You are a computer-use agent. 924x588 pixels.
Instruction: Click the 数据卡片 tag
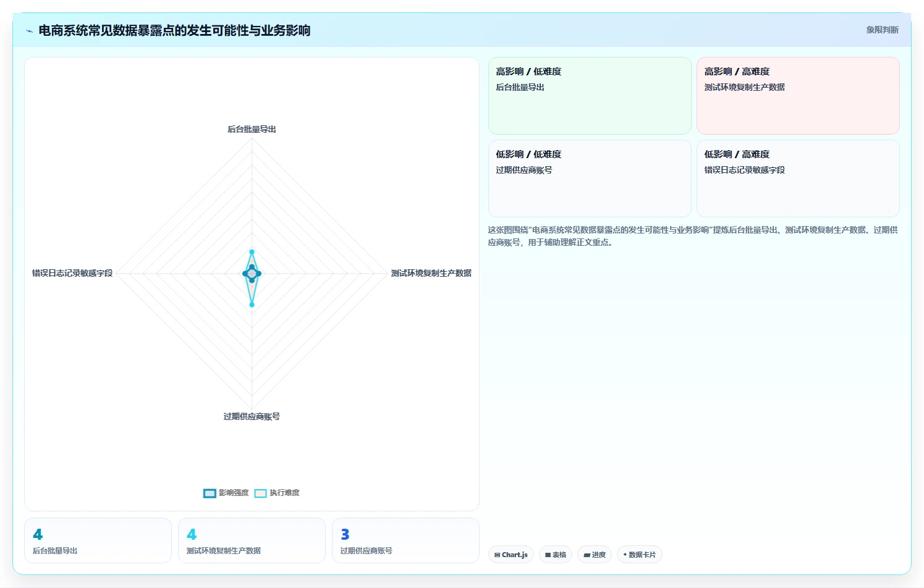(640, 555)
